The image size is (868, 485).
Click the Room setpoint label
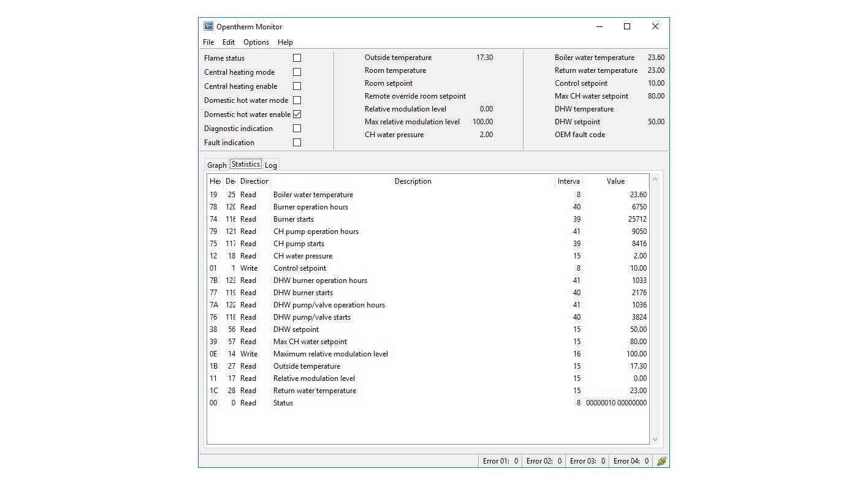(389, 83)
